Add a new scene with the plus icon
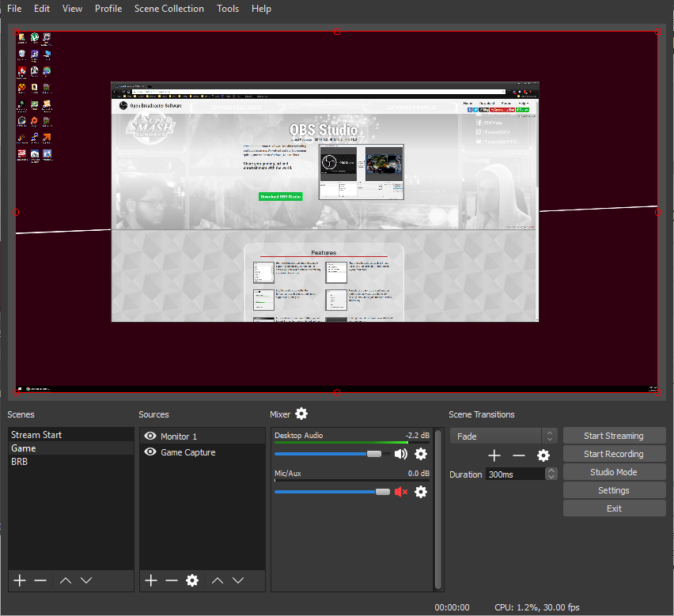 (18, 580)
